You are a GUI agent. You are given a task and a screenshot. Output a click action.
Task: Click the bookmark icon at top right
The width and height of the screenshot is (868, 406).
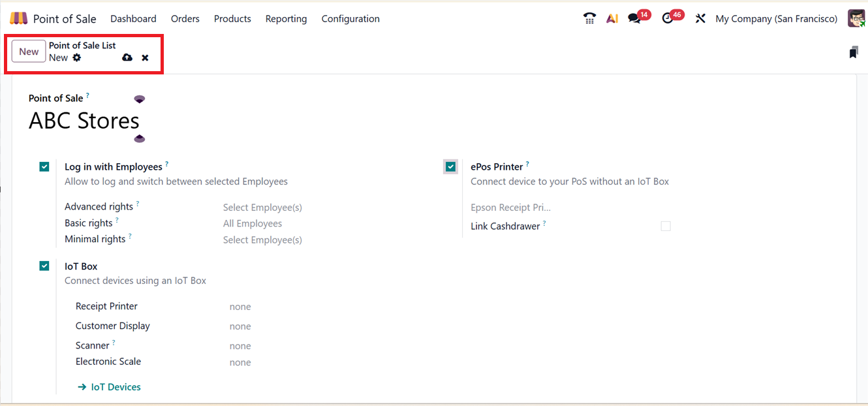click(x=853, y=52)
